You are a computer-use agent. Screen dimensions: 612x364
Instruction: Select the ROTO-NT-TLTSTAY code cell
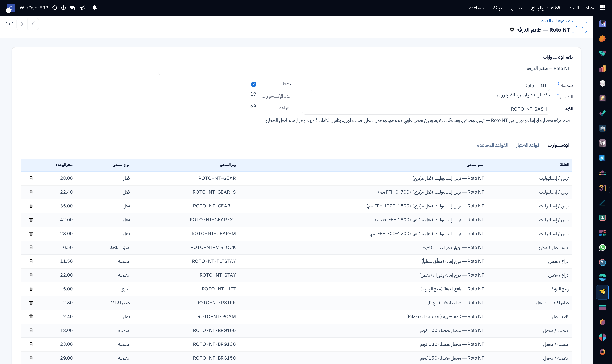(214, 261)
